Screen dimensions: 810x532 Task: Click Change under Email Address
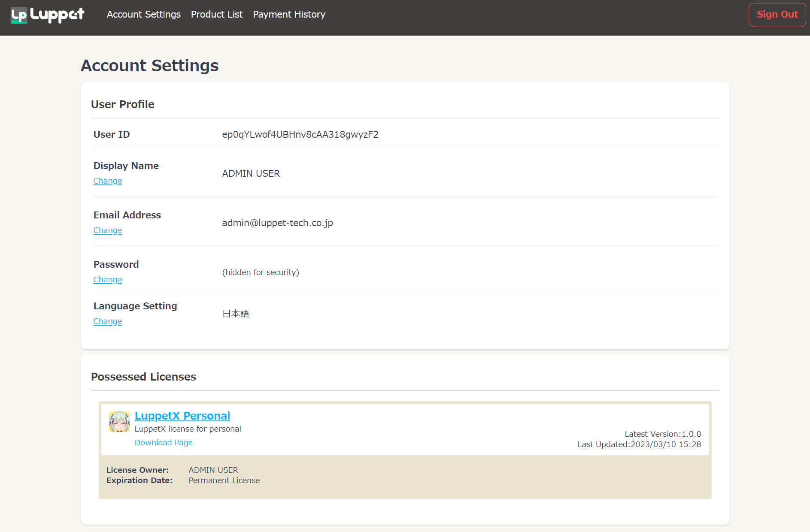tap(107, 230)
